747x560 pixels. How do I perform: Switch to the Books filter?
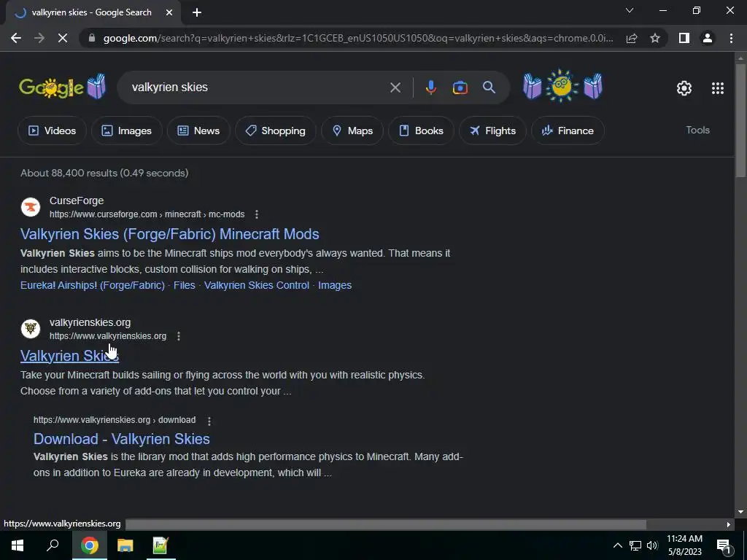(421, 131)
